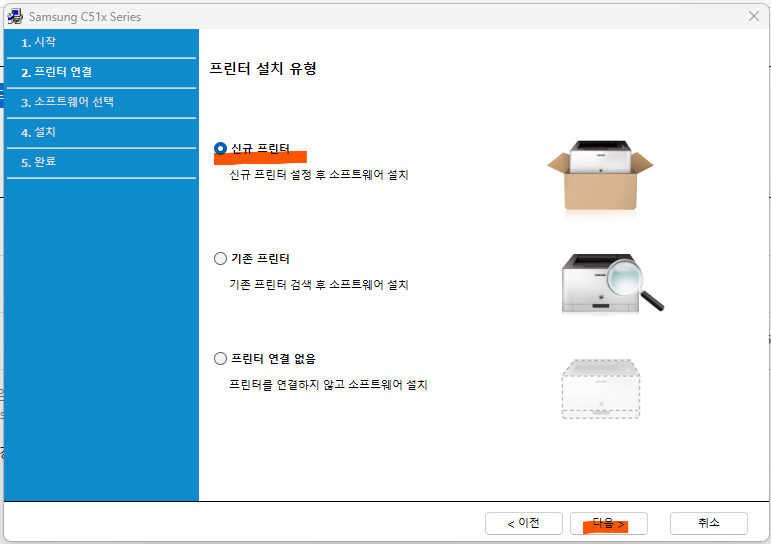The width and height of the screenshot is (771, 544).
Task: Click the Samsung installer title bar icon
Action: click(x=15, y=17)
